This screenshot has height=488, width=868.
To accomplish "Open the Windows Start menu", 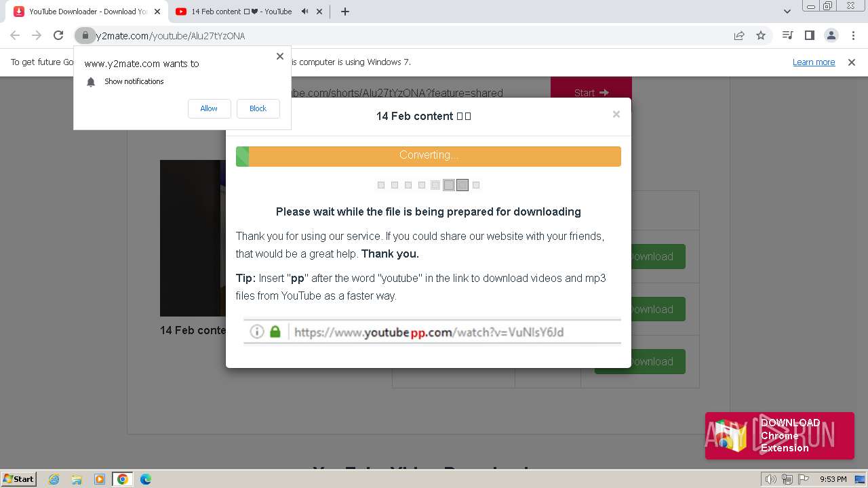I will tap(19, 479).
